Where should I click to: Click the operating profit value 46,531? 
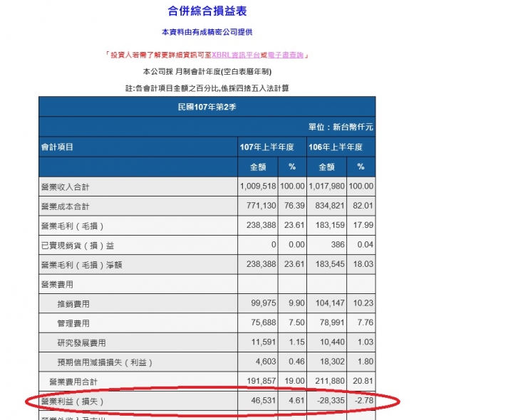[x=264, y=400]
